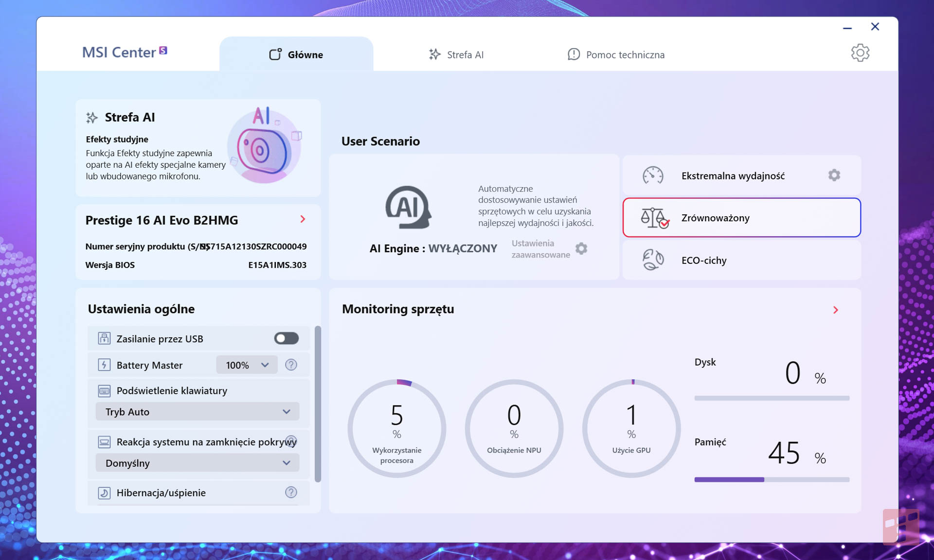This screenshot has width=934, height=560.
Task: Click the Główne tab icon
Action: 275,54
